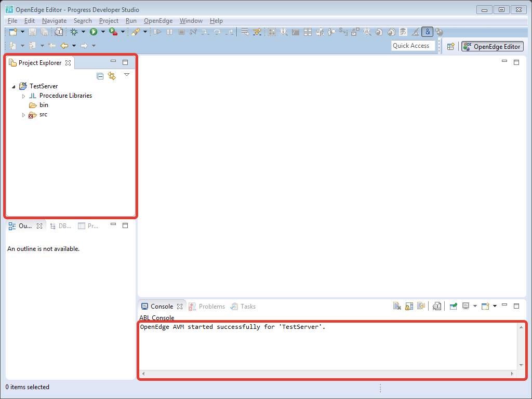
Task: Open the Navigate menu
Action: (54, 21)
